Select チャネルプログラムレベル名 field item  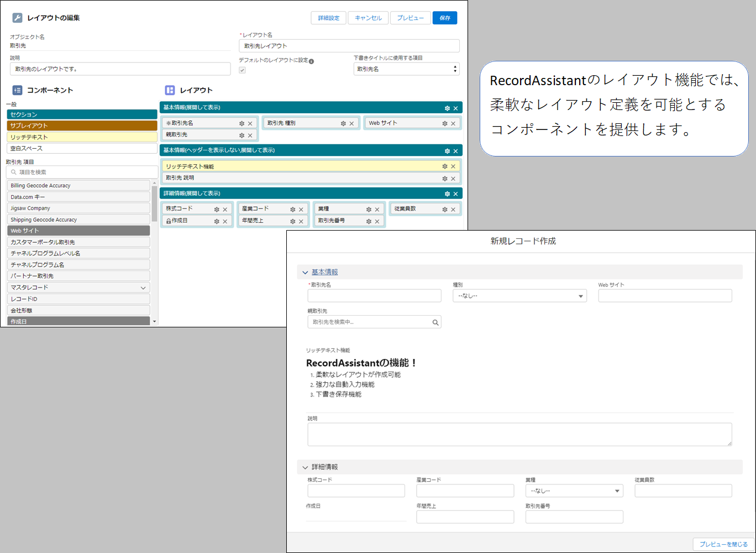(78, 253)
